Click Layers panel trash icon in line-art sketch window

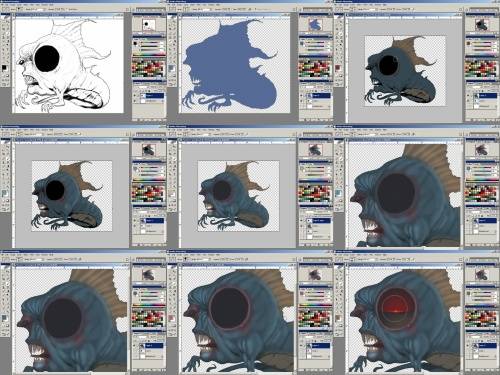pyautogui.click(x=162, y=120)
